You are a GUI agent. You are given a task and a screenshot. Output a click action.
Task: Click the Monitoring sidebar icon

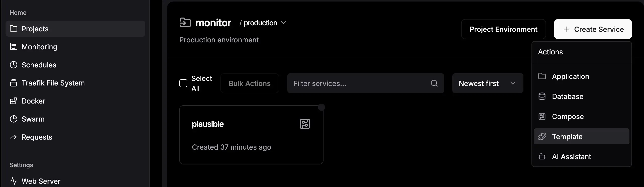tap(13, 47)
